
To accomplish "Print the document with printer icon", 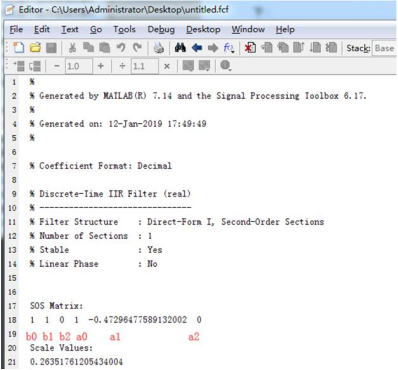I will click(x=159, y=48).
